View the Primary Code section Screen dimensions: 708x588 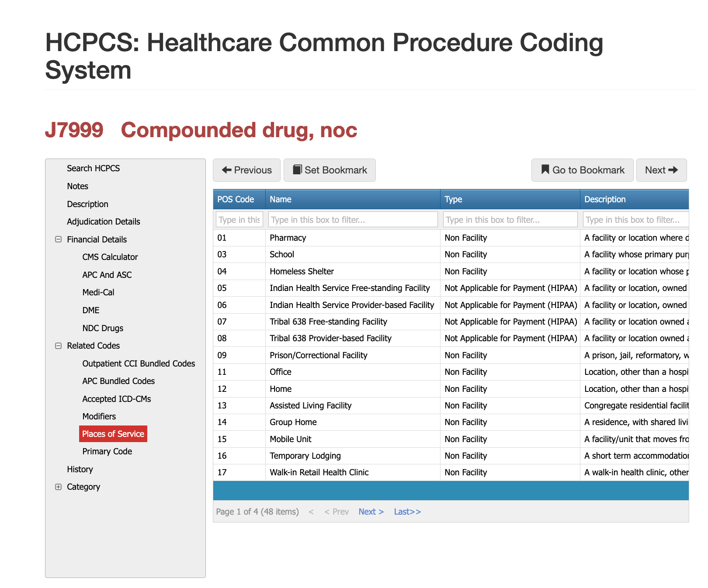tap(107, 451)
